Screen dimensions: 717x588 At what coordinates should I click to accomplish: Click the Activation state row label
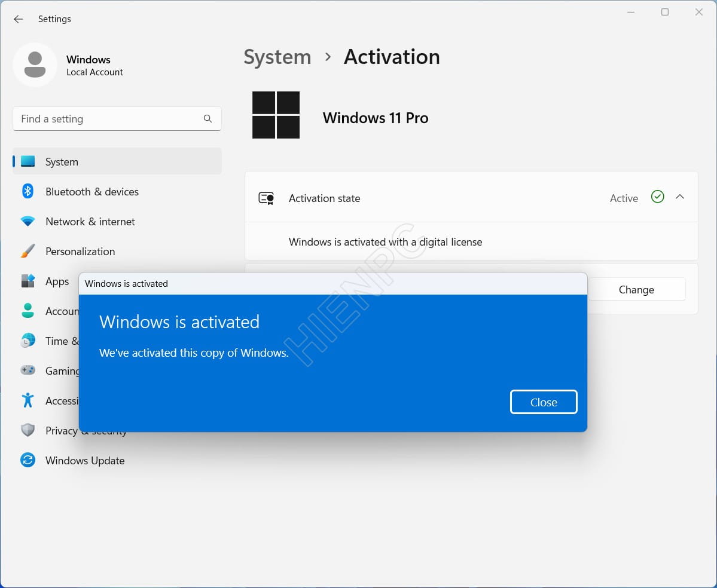(324, 198)
